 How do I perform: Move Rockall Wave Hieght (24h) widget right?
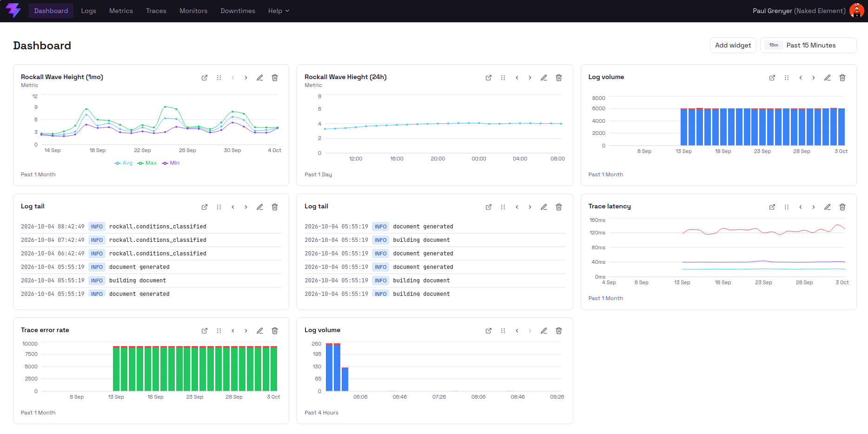point(530,78)
